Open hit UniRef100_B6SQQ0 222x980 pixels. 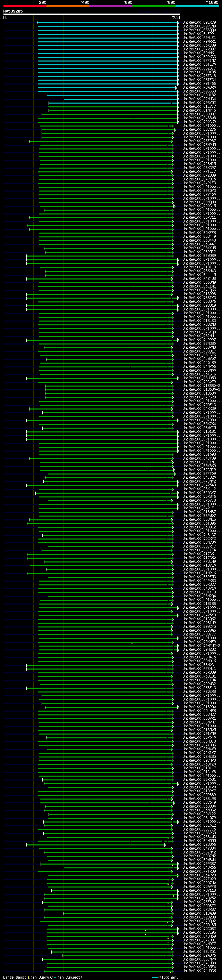199,30
